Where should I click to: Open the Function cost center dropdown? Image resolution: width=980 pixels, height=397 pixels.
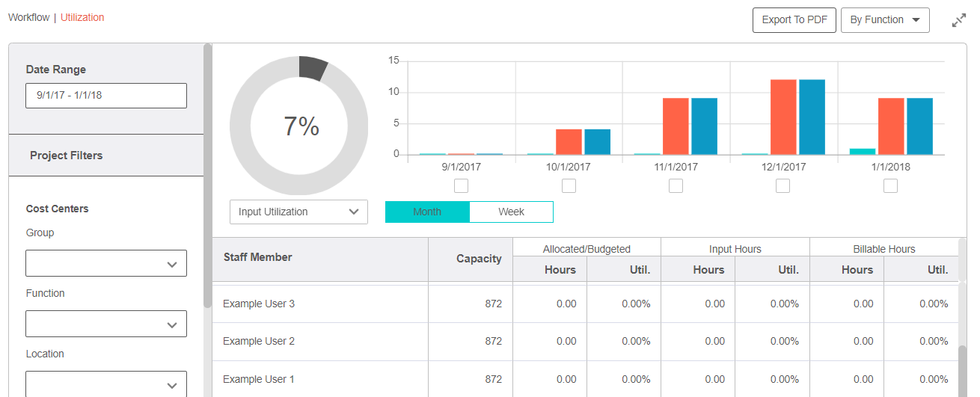coord(106,324)
